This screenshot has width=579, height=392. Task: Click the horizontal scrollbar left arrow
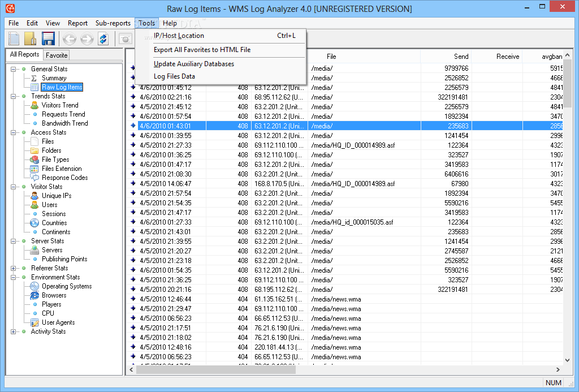click(131, 369)
